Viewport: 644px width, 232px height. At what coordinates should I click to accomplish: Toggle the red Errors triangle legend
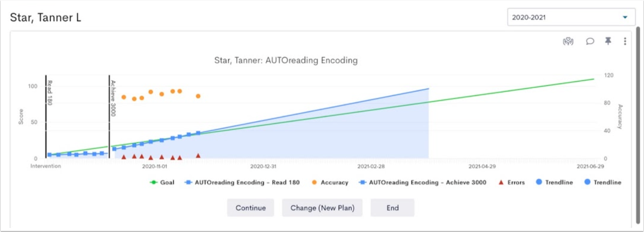click(x=512, y=182)
